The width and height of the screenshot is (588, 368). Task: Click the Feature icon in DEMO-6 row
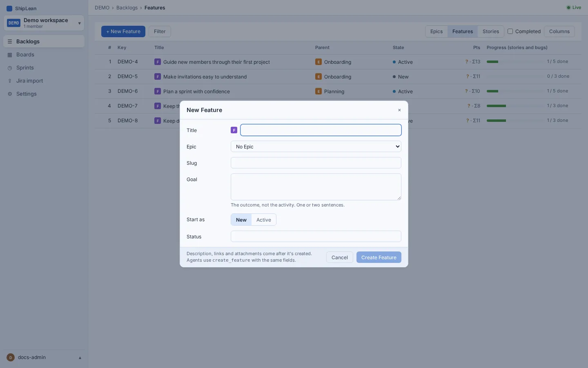coord(158,91)
